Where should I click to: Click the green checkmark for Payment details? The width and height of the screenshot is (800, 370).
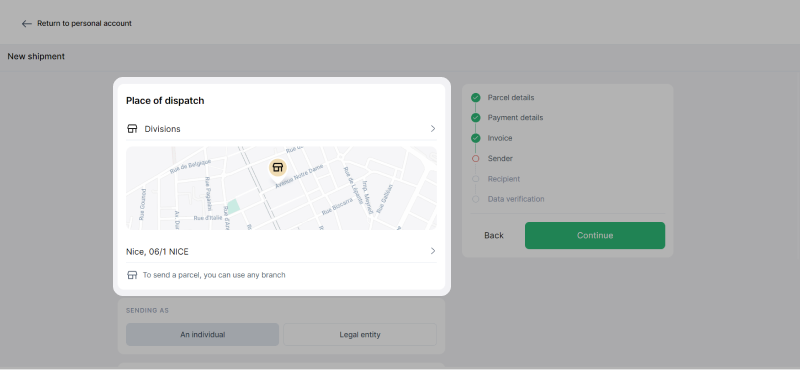coord(476,118)
